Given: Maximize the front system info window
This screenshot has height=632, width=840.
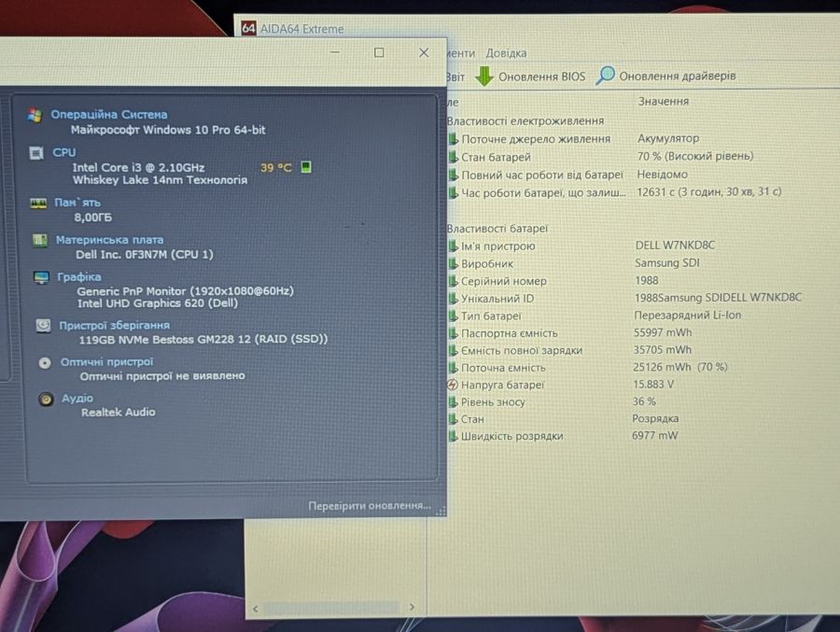Looking at the screenshot, I should tap(379, 52).
